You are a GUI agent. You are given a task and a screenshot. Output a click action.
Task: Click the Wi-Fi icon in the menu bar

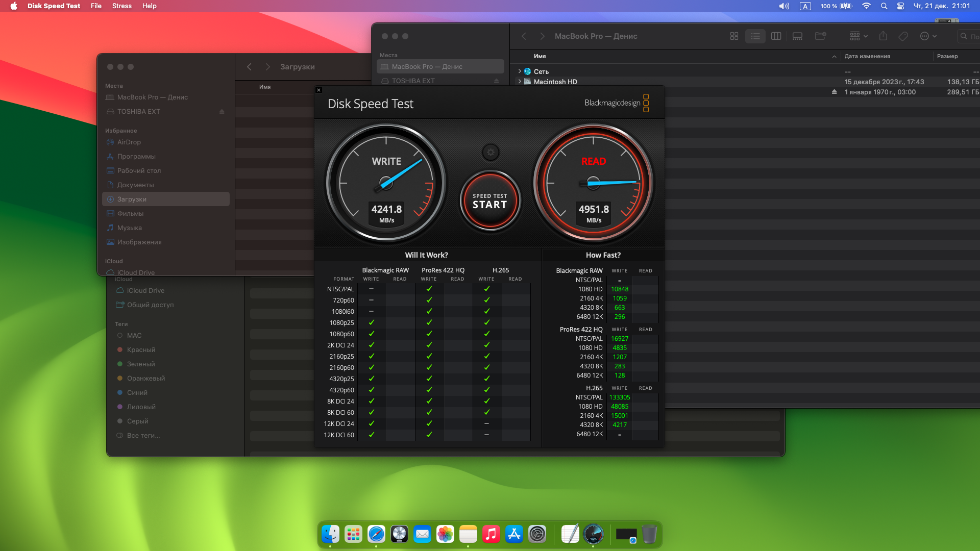pyautogui.click(x=866, y=6)
